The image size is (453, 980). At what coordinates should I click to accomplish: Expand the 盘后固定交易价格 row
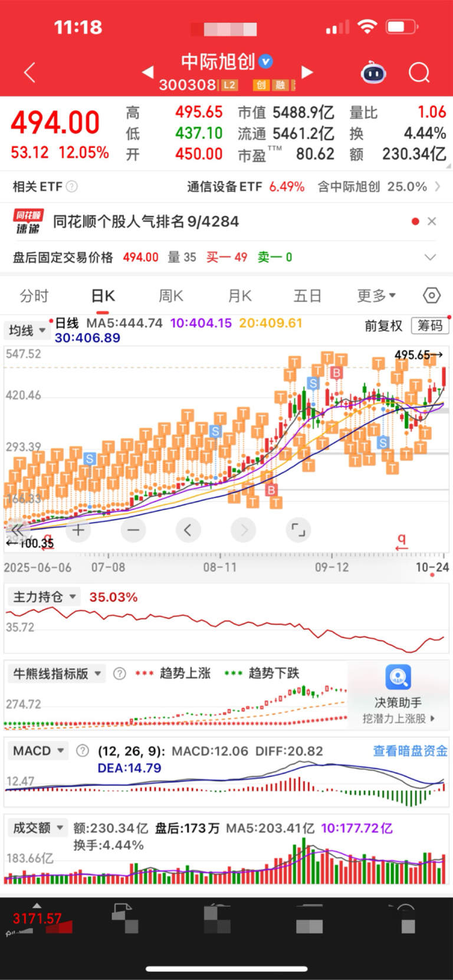click(431, 257)
